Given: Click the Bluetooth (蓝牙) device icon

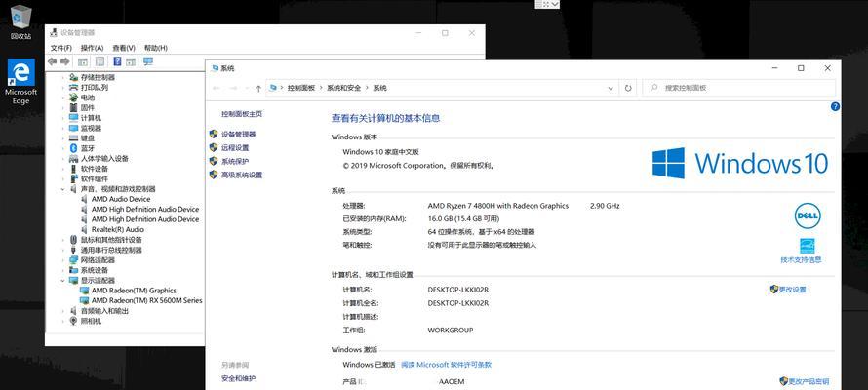Looking at the screenshot, I should [x=73, y=148].
